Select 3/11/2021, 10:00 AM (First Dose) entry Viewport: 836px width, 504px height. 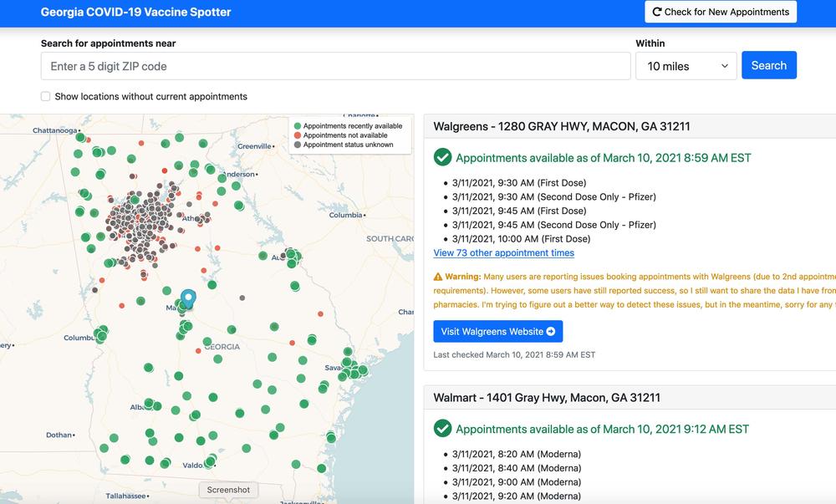pos(521,239)
